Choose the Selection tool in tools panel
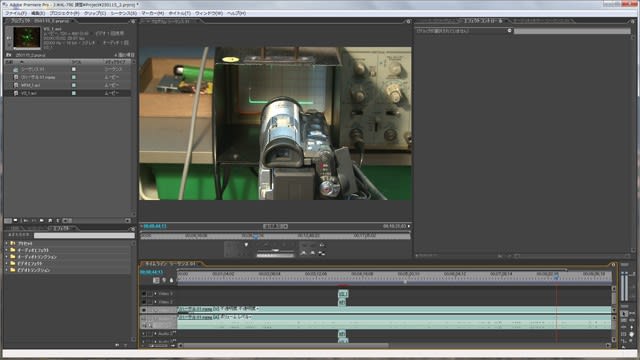 [624, 313]
